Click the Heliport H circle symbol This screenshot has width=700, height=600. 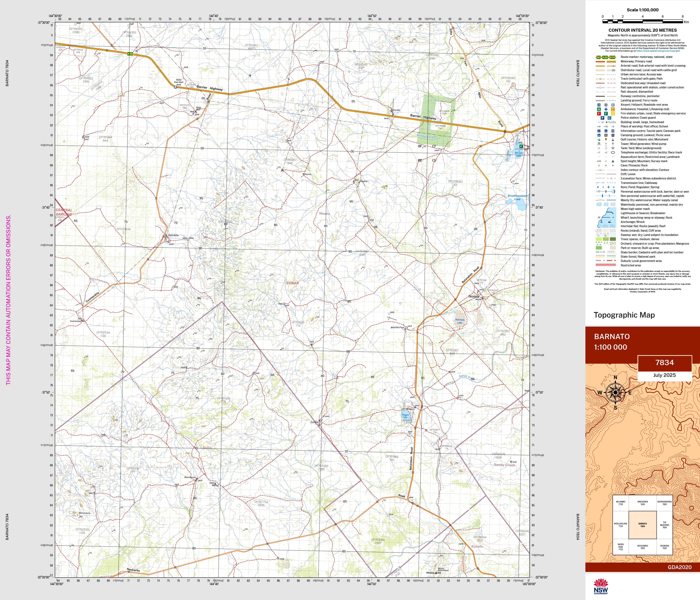[606, 105]
